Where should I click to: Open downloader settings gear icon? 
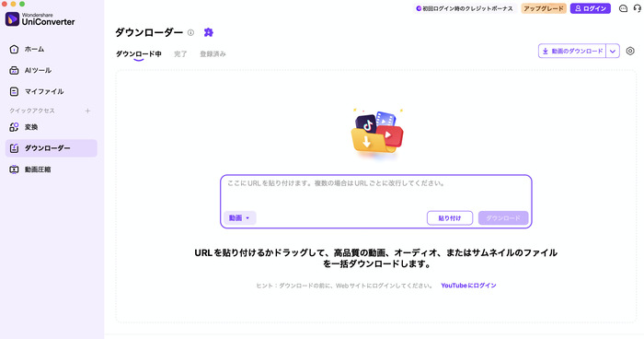(630, 51)
